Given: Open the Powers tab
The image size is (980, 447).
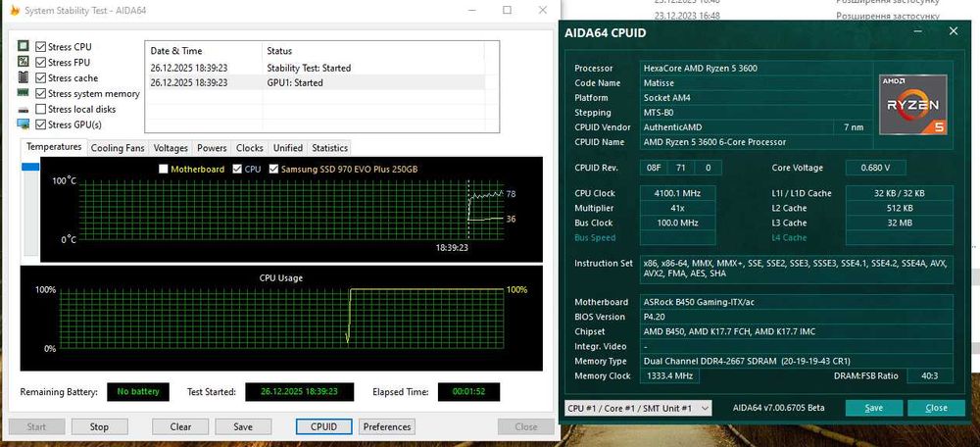Looking at the screenshot, I should click(212, 148).
